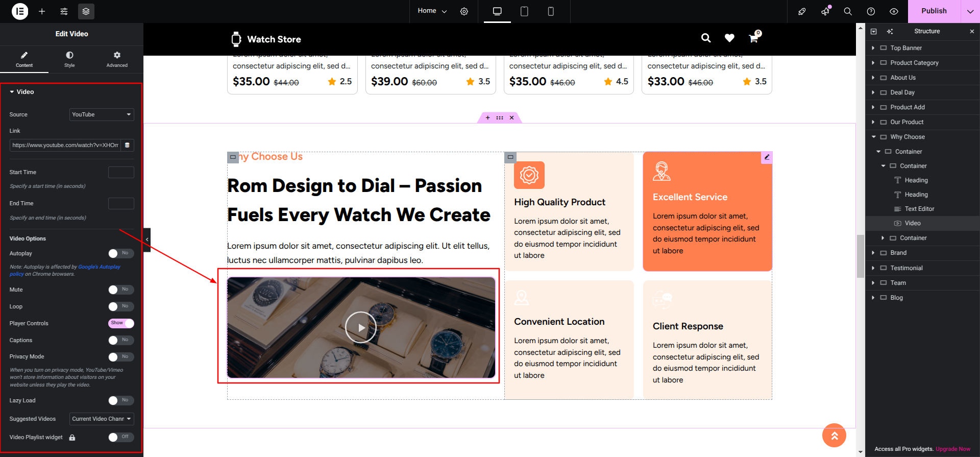Click the Publish button

click(x=934, y=11)
